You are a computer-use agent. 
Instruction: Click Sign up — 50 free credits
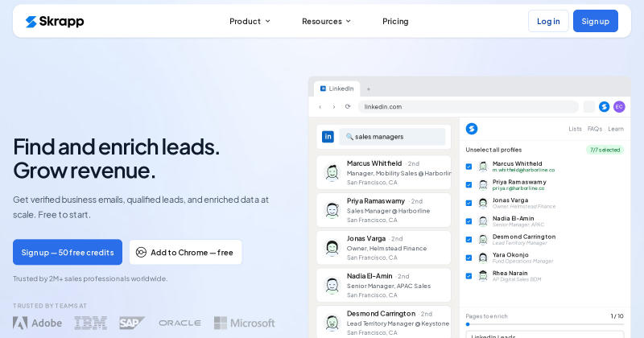(68, 252)
